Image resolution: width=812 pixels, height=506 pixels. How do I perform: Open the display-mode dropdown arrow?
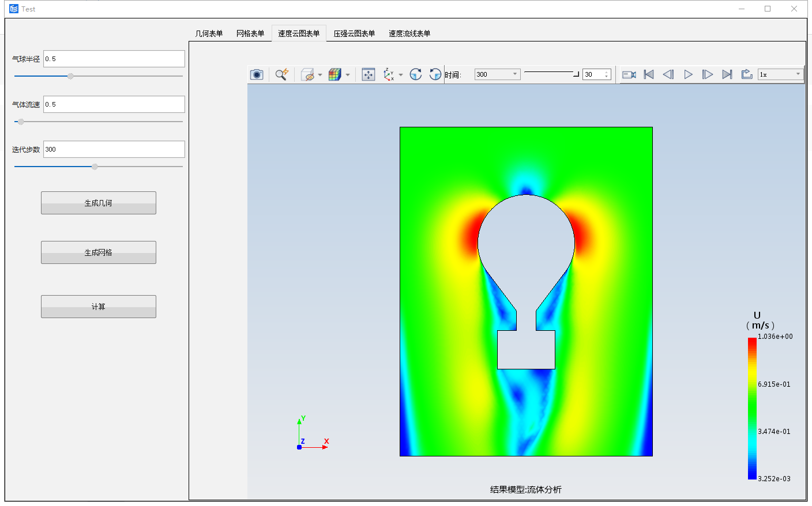pyautogui.click(x=320, y=75)
